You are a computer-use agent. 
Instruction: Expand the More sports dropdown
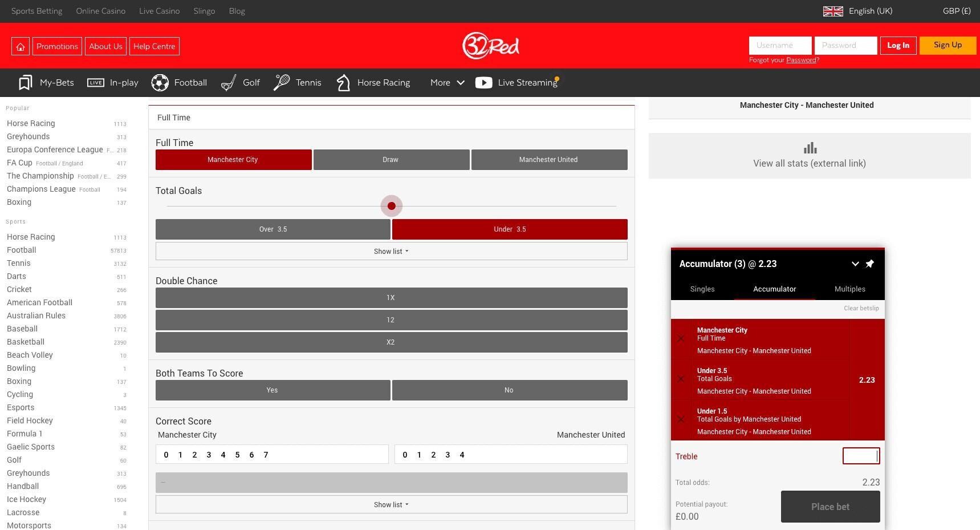[x=447, y=83]
